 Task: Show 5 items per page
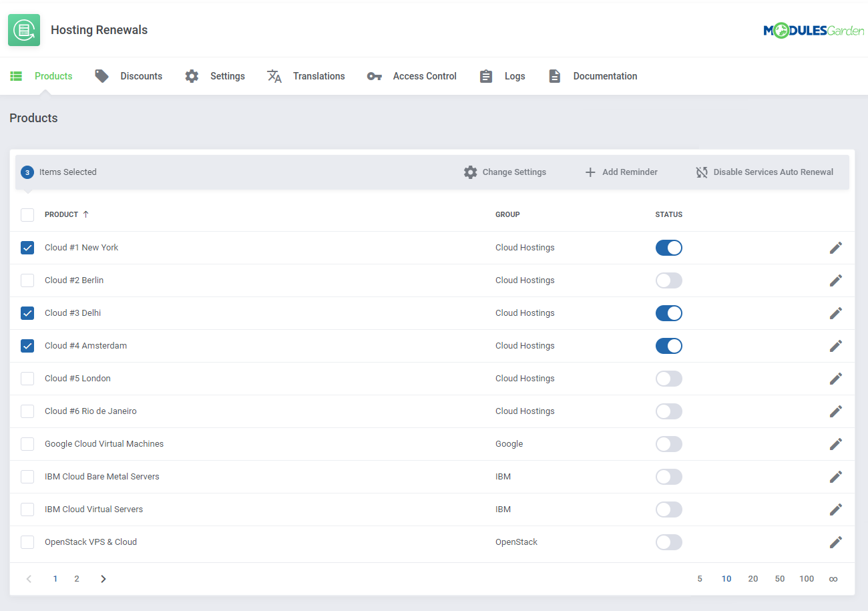[x=700, y=579]
